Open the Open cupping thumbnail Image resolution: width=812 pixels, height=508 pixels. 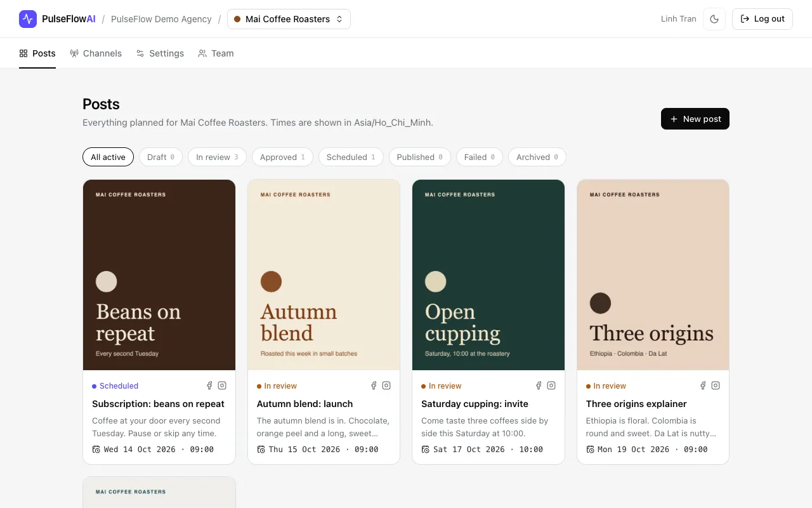488,275
